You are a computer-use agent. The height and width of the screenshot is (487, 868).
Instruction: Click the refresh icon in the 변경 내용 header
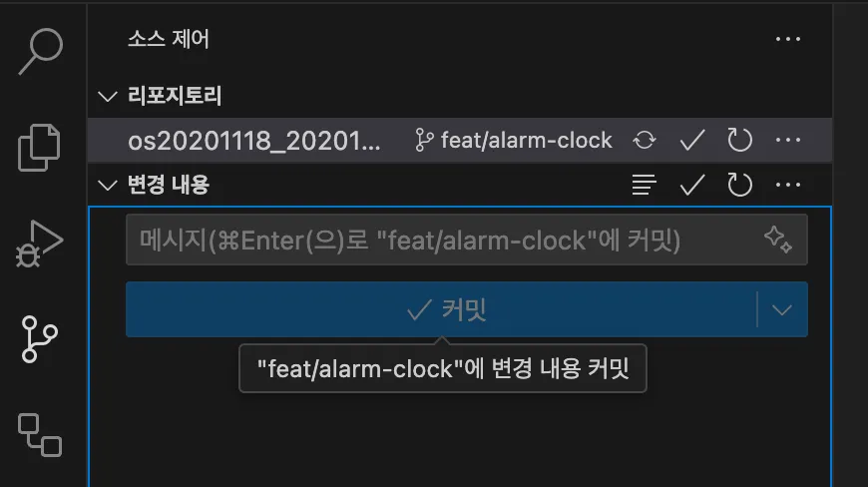(739, 185)
